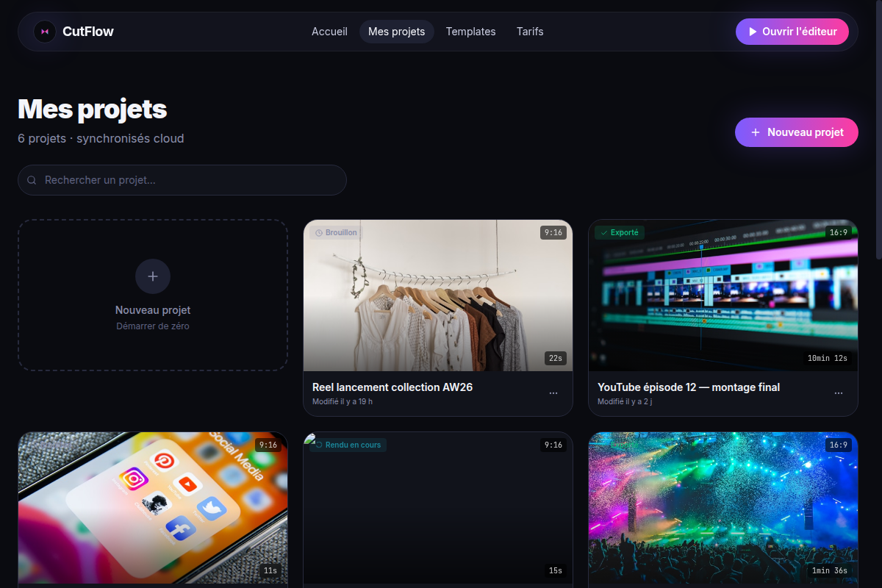
Task: Click the CutFlow logo icon
Action: coord(45,32)
